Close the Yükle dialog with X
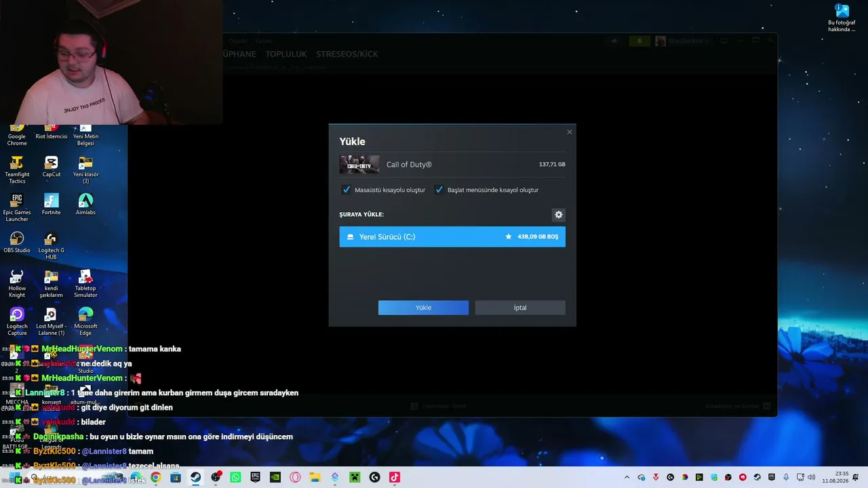This screenshot has width=868, height=488. pos(570,131)
